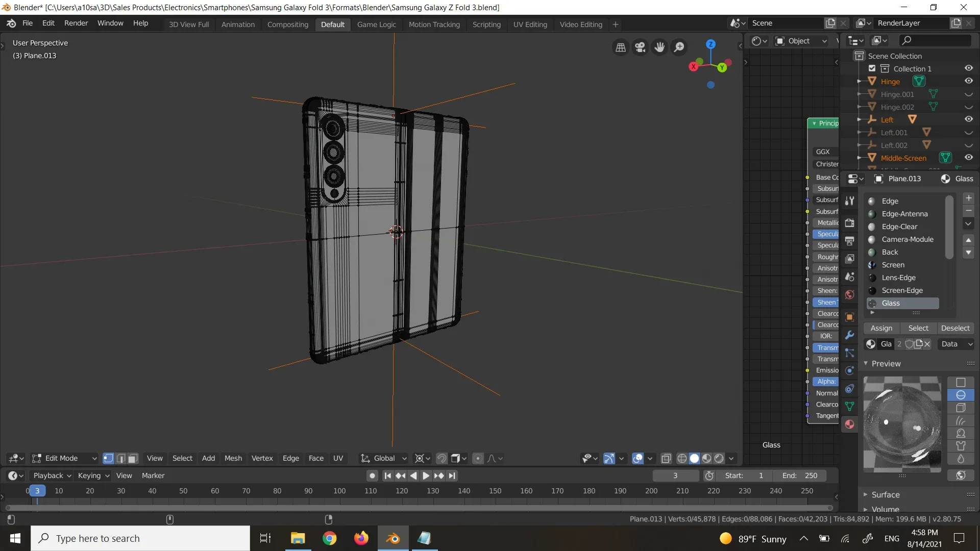Viewport: 980px width, 551px height.
Task: Click frame 3 on the timeline
Action: click(37, 490)
